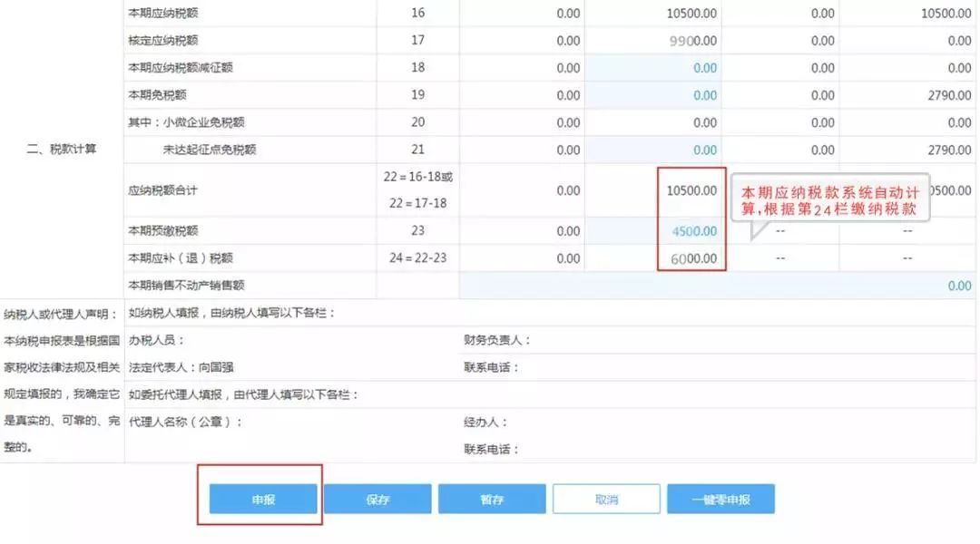
Task: Click the 二、税款计算 section heading
Action: tap(62, 149)
